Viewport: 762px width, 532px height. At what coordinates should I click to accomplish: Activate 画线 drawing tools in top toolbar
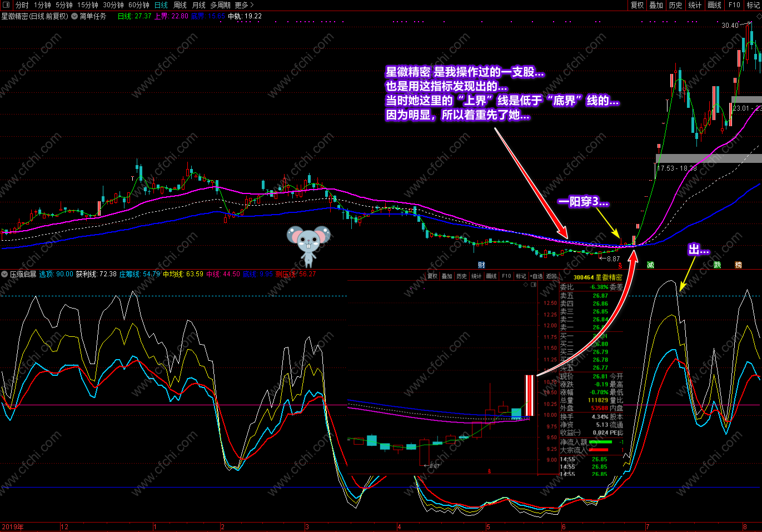pyautogui.click(x=714, y=5)
